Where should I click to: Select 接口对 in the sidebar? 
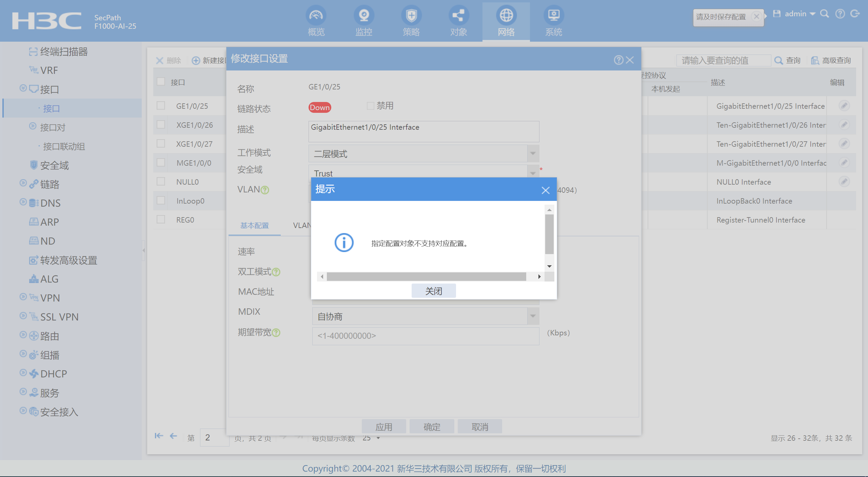coord(53,127)
